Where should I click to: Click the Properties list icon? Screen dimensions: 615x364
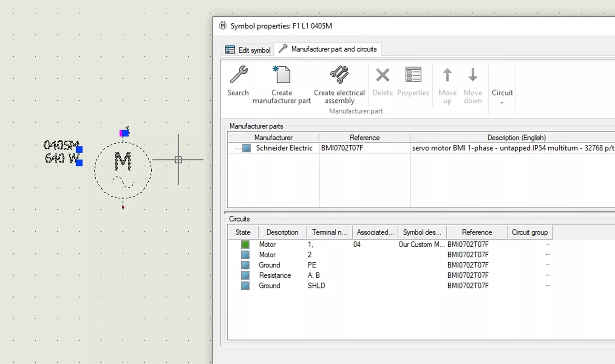(x=413, y=74)
